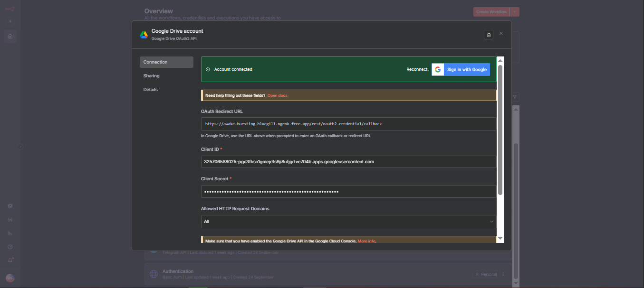Click the Google Drive logo in modal header
644x288 pixels.
click(144, 34)
